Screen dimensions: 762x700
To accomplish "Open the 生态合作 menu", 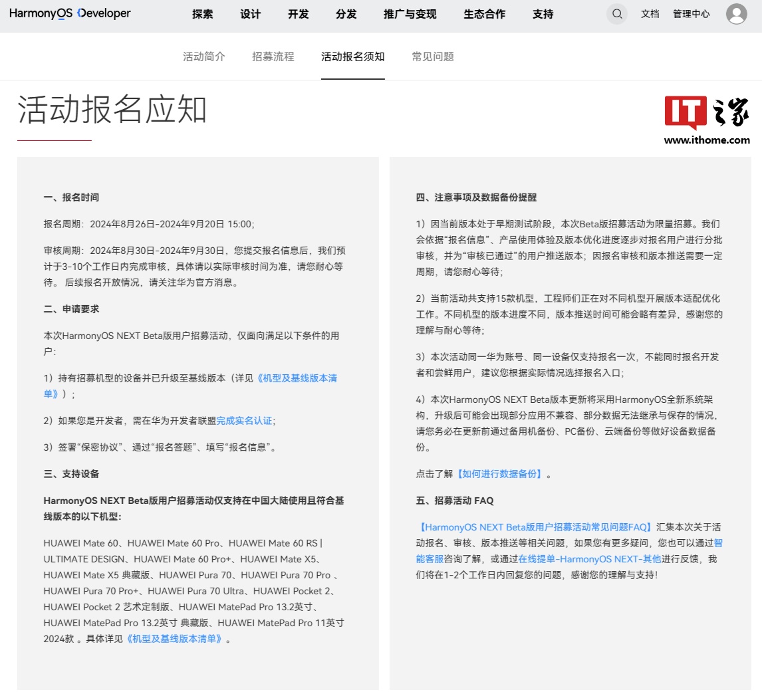I will (485, 14).
